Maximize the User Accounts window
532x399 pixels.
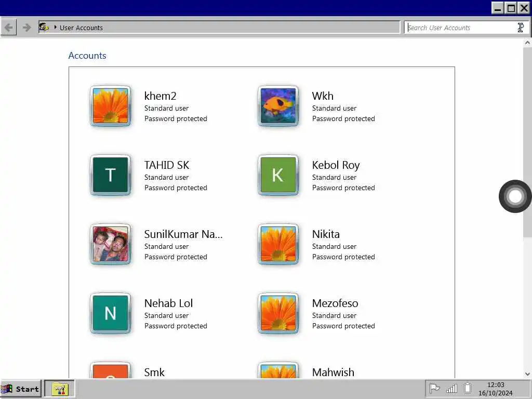[x=511, y=8]
